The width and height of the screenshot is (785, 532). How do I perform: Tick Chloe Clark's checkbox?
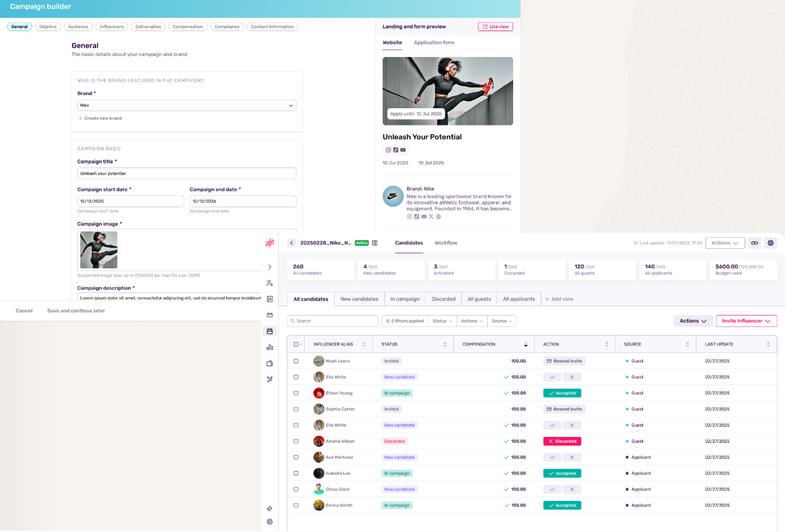point(296,489)
